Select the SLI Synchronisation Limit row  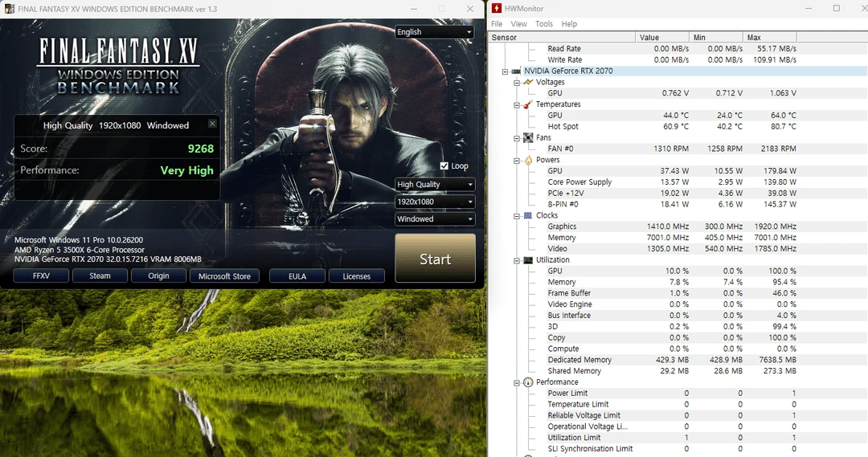[671, 449]
